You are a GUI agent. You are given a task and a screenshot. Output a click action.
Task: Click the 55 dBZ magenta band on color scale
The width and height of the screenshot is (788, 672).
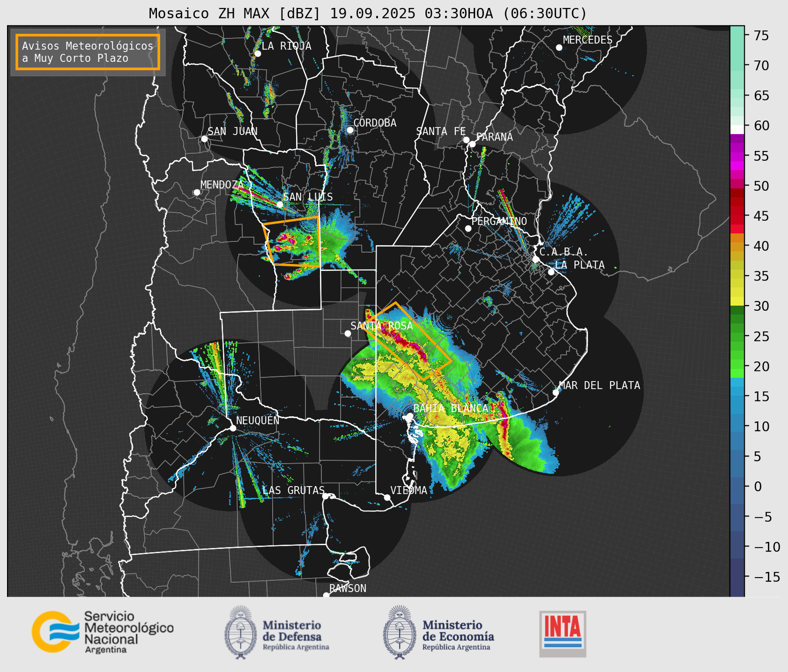tap(737, 156)
